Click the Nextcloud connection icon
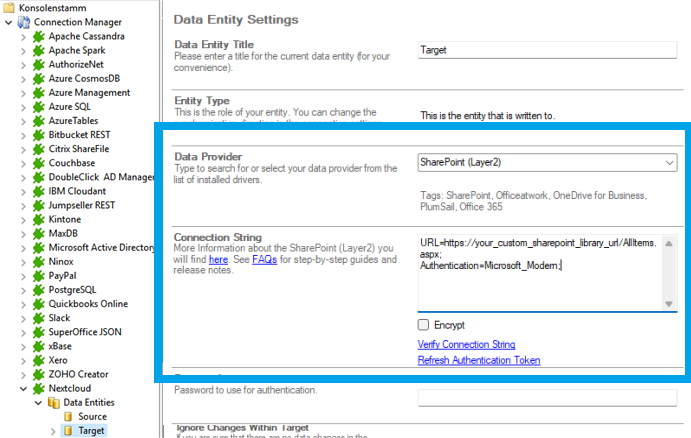691x438 pixels. (x=39, y=389)
